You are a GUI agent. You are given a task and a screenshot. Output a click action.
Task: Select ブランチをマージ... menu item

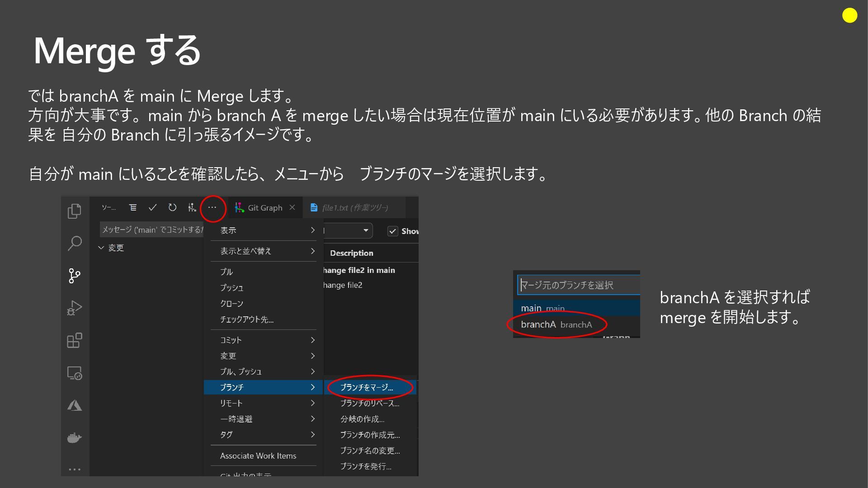coord(367,387)
